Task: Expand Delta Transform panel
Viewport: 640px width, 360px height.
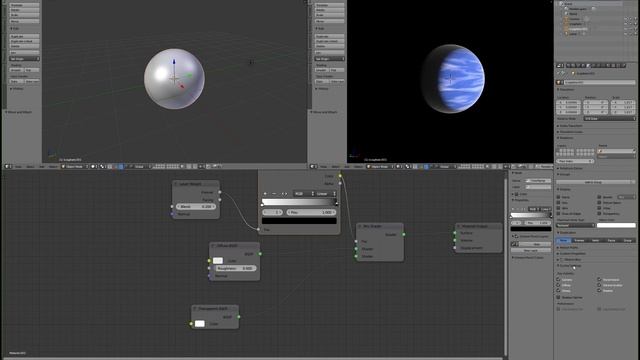Action: (571, 126)
